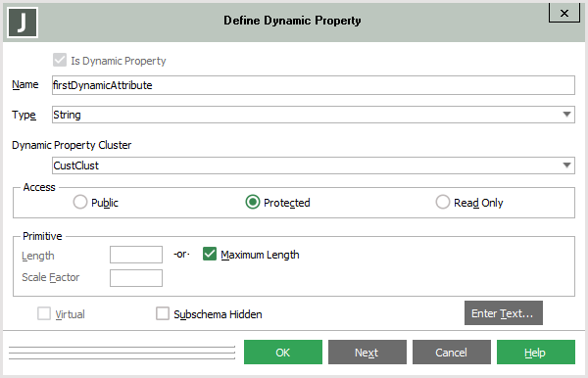Toggle the Virtual checkbox
This screenshot has height=378, width=588.
pyautogui.click(x=44, y=313)
